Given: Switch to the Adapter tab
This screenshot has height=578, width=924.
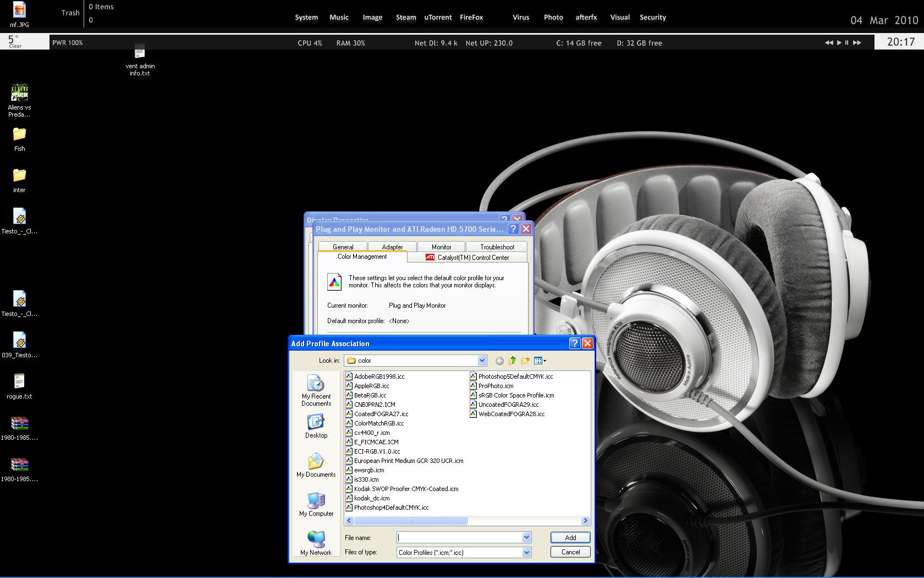Looking at the screenshot, I should (392, 247).
